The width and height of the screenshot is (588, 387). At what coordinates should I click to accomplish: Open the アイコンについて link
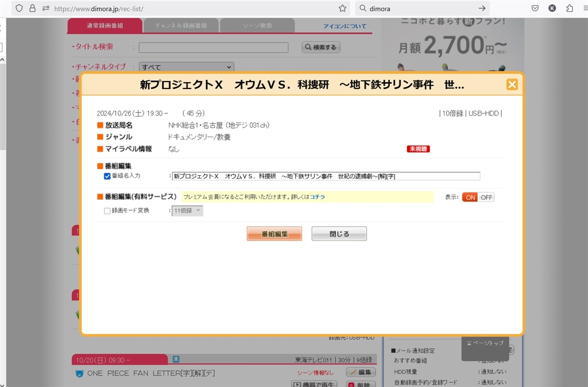(345, 26)
